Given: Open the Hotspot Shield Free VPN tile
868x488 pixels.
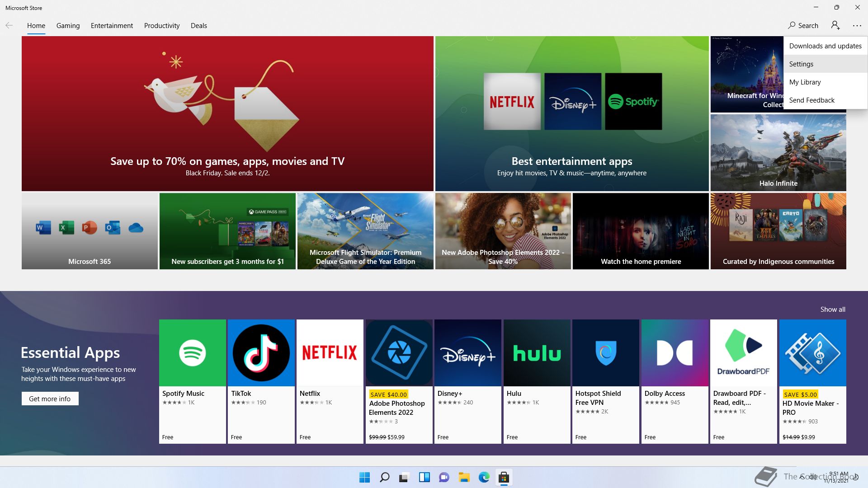Looking at the screenshot, I should (606, 381).
